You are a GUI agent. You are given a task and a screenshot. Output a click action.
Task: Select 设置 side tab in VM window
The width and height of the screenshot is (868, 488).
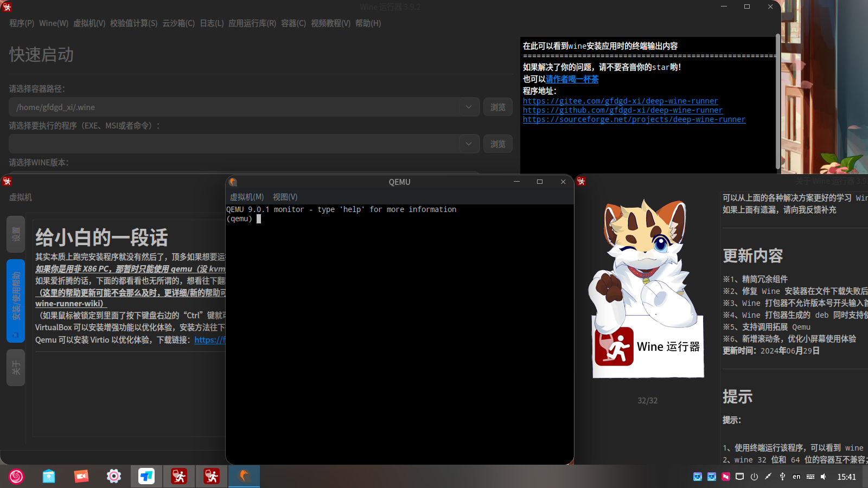point(16,234)
